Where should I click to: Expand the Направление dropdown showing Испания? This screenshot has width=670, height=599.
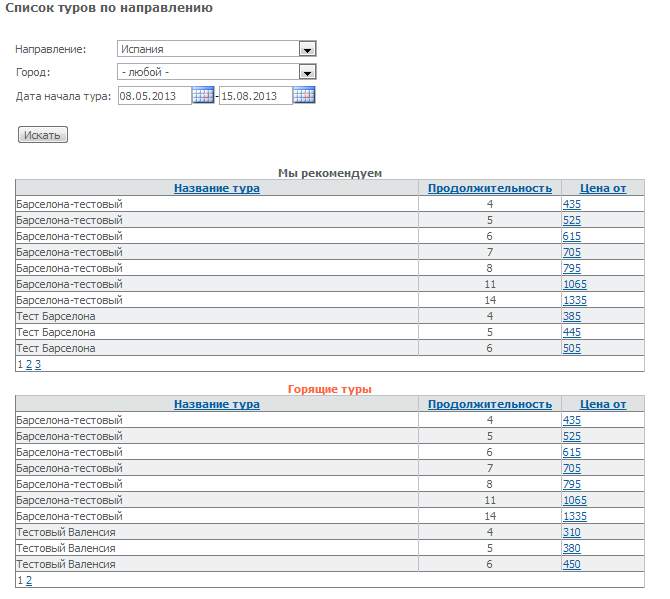click(x=308, y=49)
